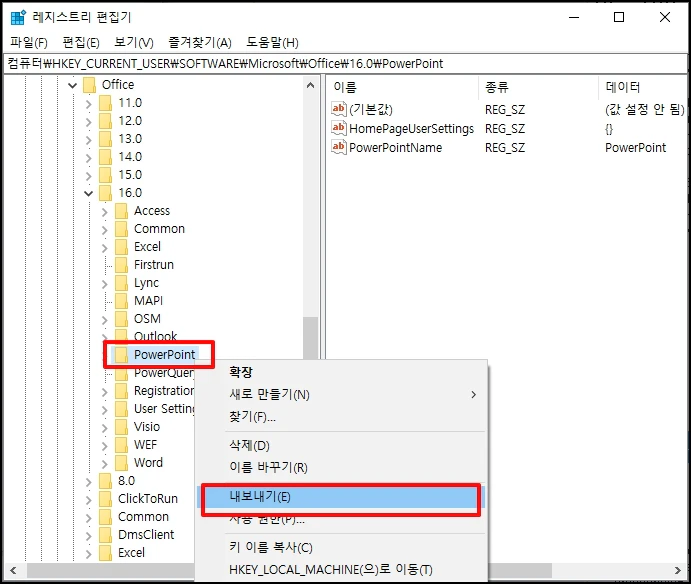Image resolution: width=691 pixels, height=584 pixels.
Task: Expand the 13.0 key
Action: pos(89,140)
